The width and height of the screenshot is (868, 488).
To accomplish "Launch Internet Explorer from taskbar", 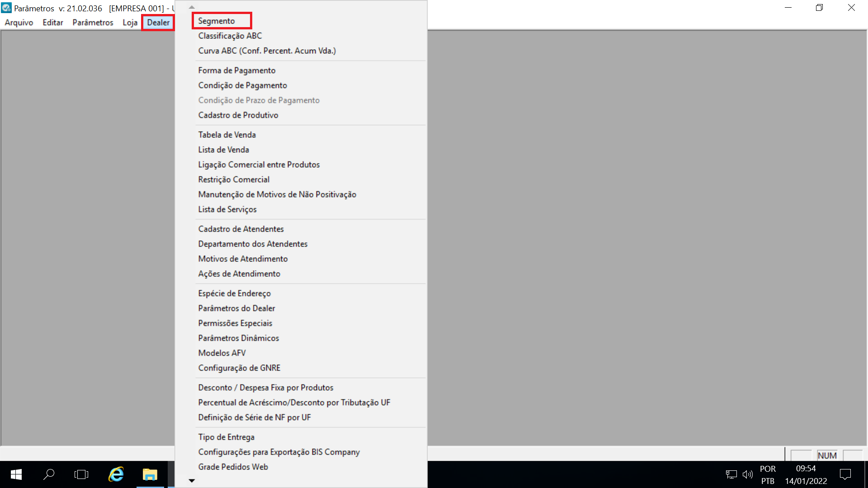I will [116, 474].
